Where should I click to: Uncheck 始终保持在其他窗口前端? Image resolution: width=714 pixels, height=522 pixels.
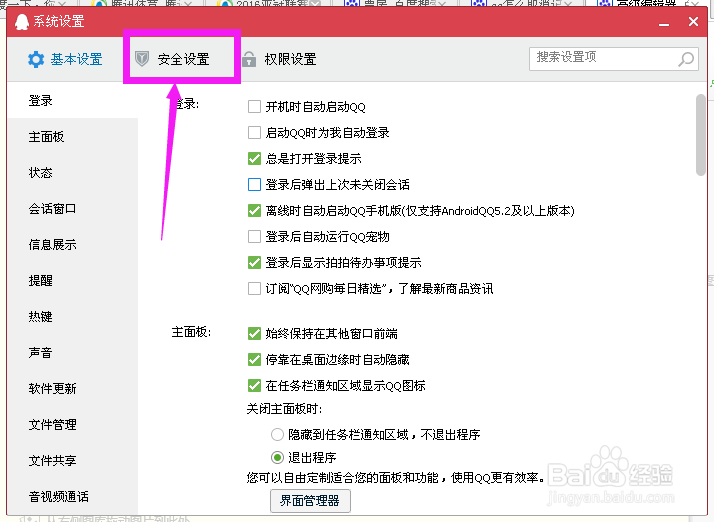254,333
